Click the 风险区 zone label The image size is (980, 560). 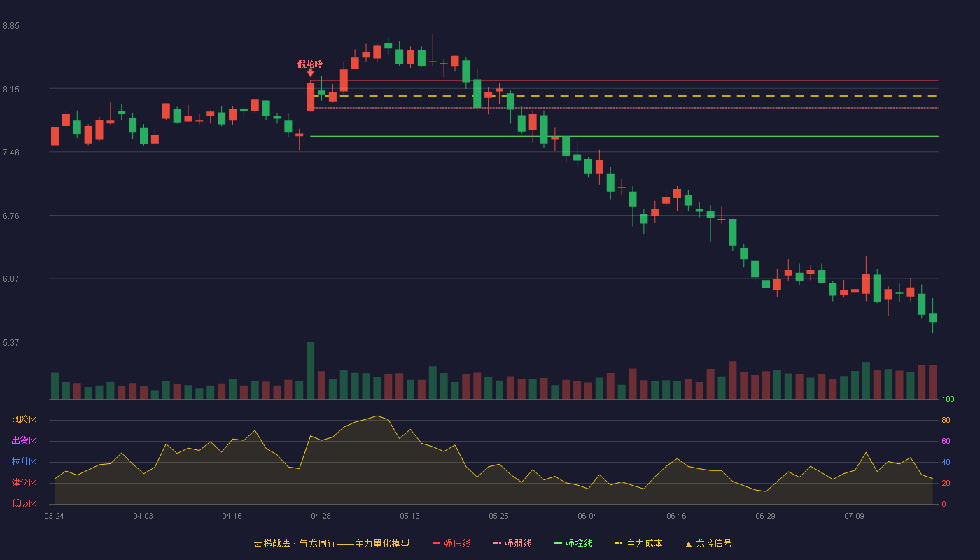(24, 420)
